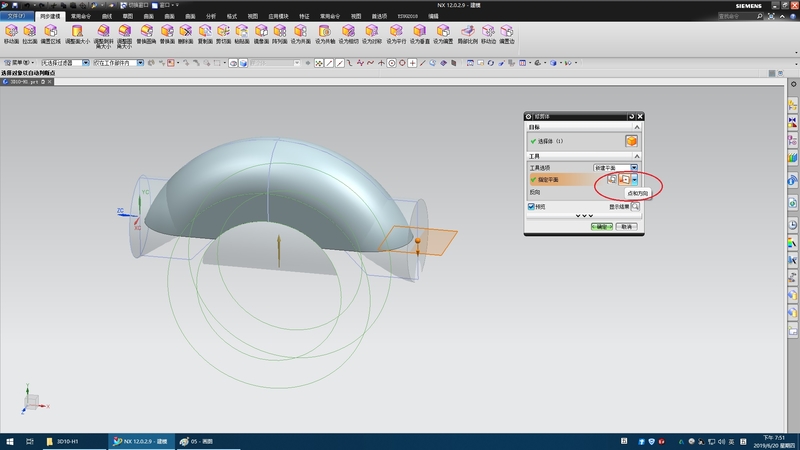Open the 文件(F) menu

pyautogui.click(x=17, y=17)
